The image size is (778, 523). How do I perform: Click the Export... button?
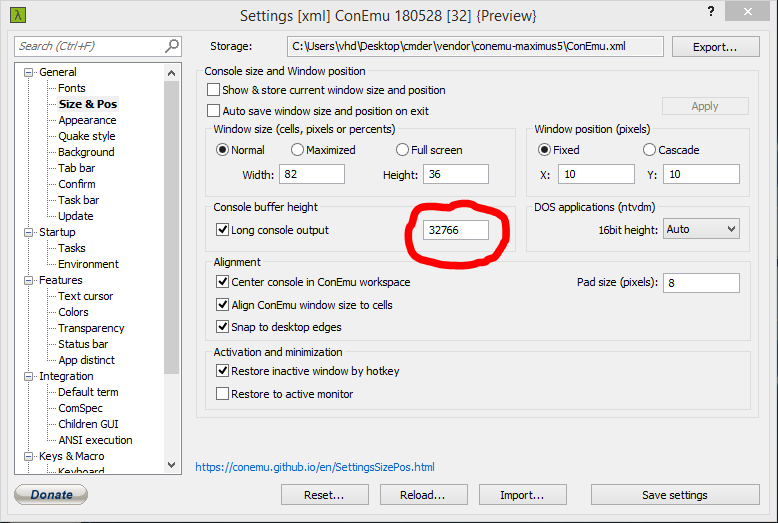tap(715, 47)
